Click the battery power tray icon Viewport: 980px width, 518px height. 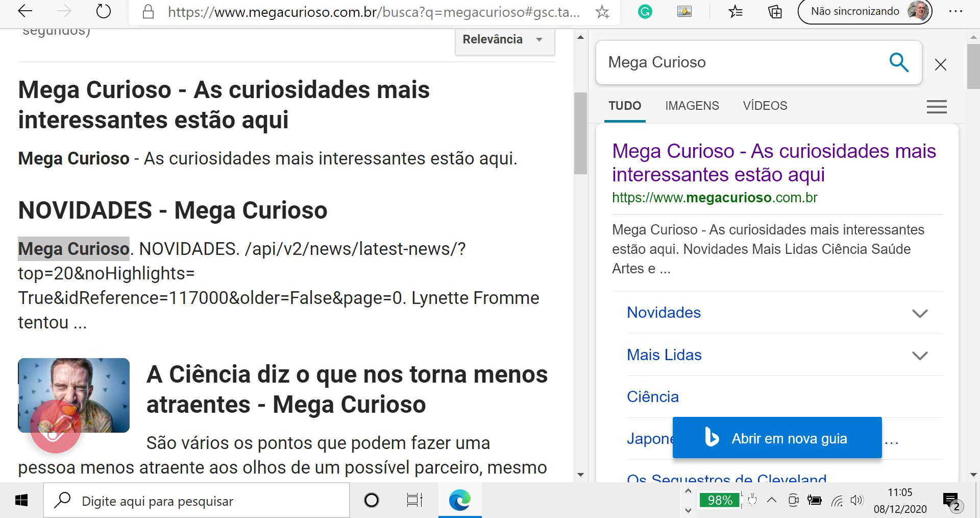coord(815,500)
